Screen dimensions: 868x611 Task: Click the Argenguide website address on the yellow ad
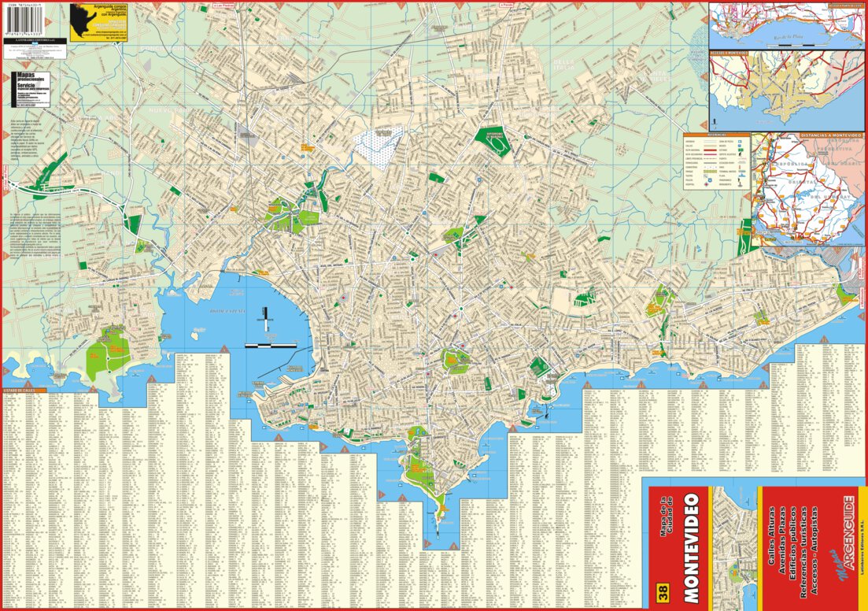click(110, 33)
